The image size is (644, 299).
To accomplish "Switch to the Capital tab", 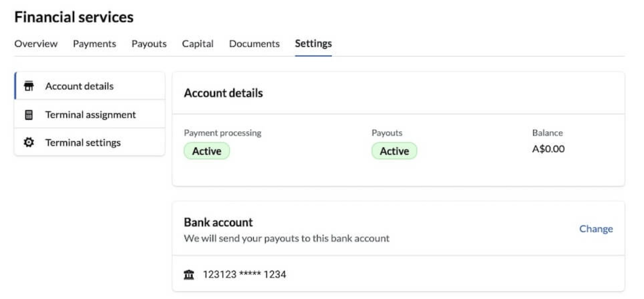I will pos(197,44).
